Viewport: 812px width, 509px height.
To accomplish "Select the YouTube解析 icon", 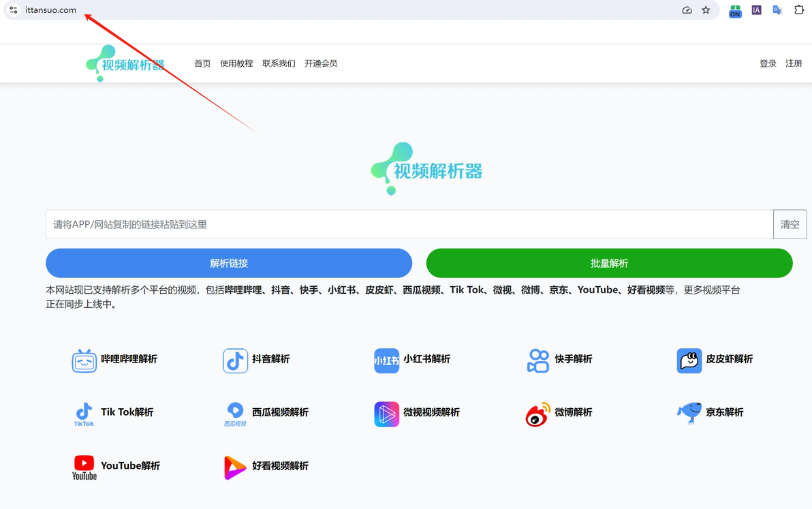I will pyautogui.click(x=84, y=467).
